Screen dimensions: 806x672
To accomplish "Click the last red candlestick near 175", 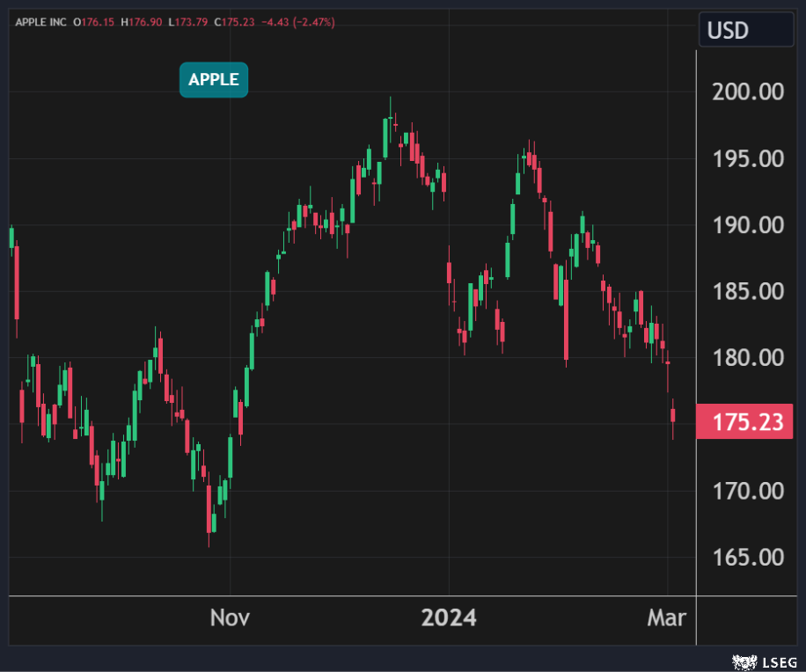I will [x=673, y=415].
